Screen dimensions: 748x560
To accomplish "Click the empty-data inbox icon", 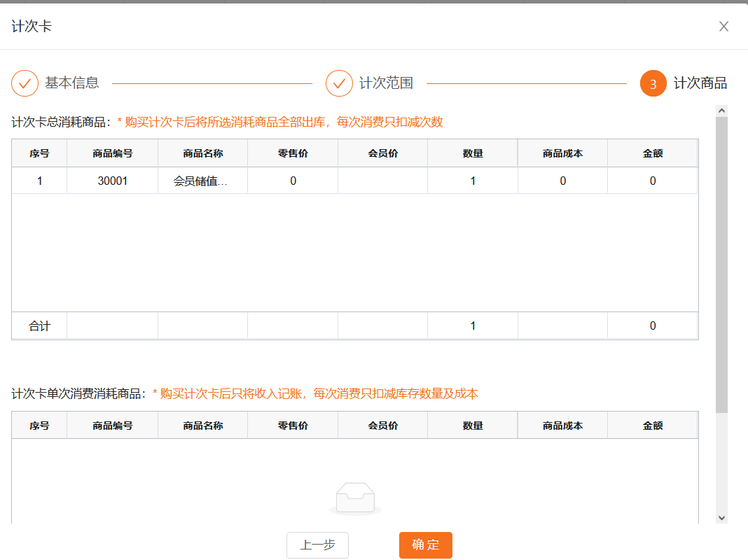I will pyautogui.click(x=355, y=498).
